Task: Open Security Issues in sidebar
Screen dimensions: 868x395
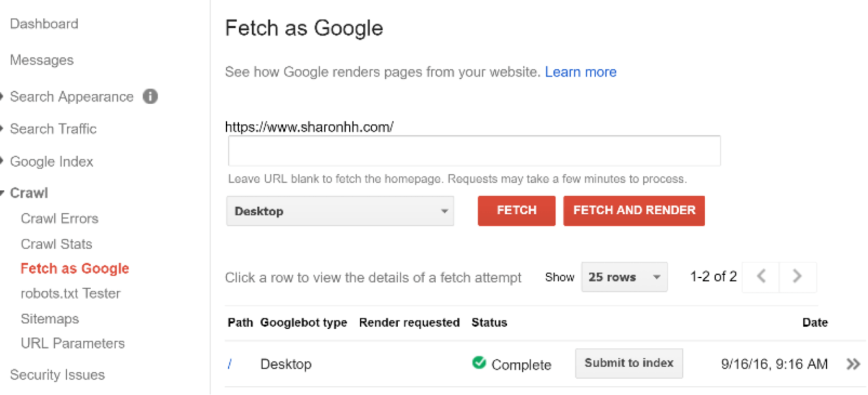Action: [x=58, y=375]
